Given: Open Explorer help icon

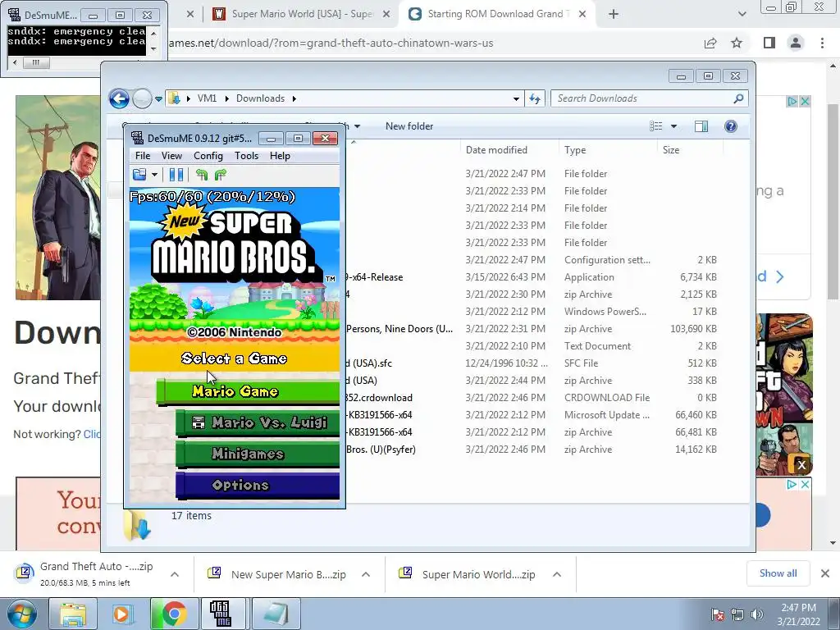Looking at the screenshot, I should pos(731,126).
